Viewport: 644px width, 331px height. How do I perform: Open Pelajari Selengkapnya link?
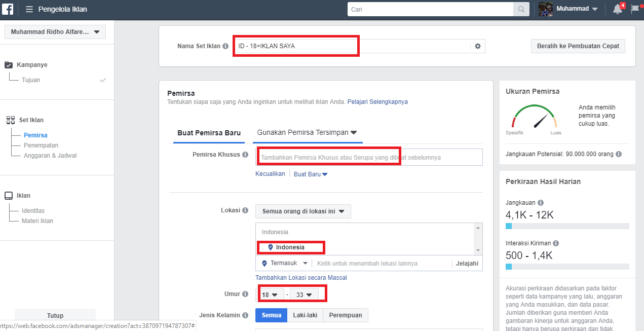(377, 102)
